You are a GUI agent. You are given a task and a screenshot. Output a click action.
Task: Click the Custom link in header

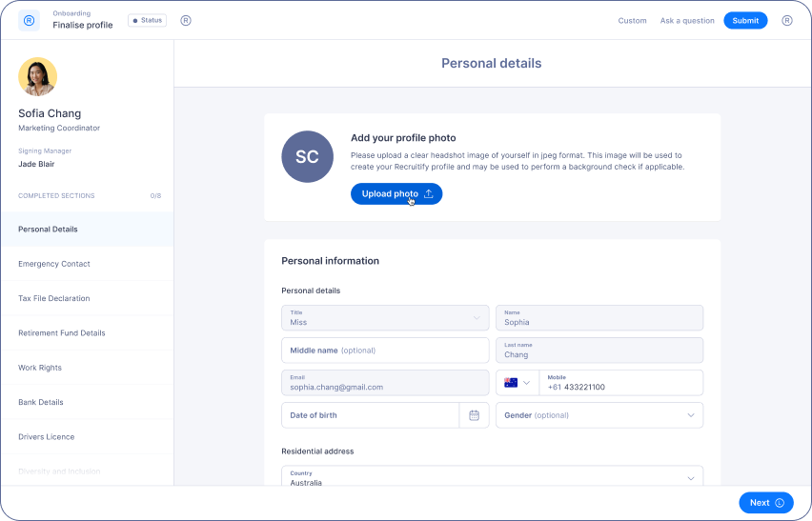(632, 21)
